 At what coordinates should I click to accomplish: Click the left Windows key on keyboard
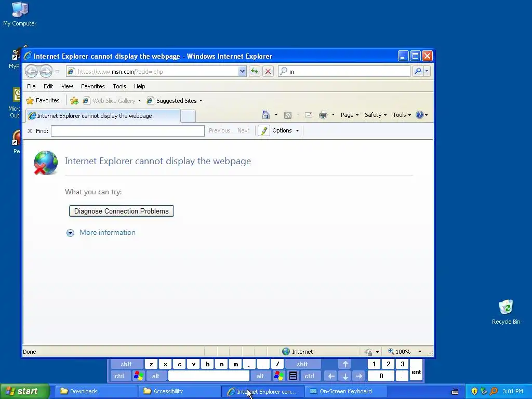(138, 376)
